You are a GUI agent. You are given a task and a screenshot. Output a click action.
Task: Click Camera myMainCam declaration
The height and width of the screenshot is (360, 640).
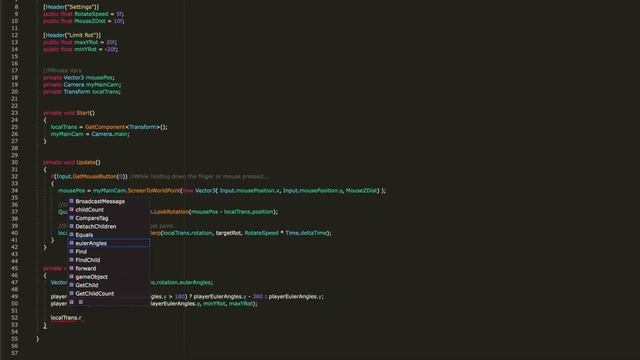point(92,84)
